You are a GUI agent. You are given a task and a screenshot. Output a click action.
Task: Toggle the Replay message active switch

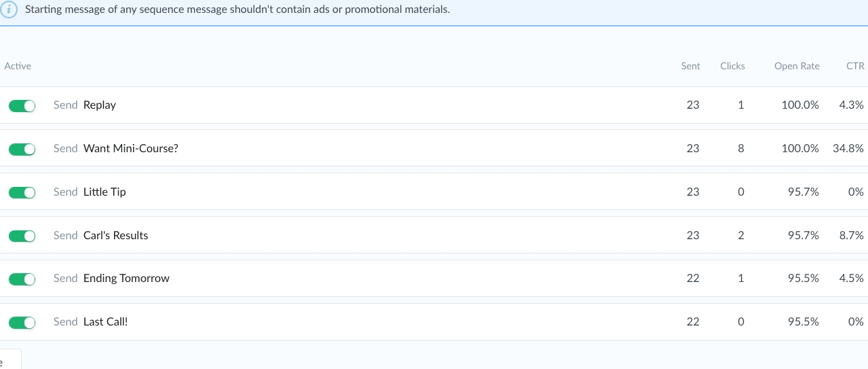(x=22, y=105)
